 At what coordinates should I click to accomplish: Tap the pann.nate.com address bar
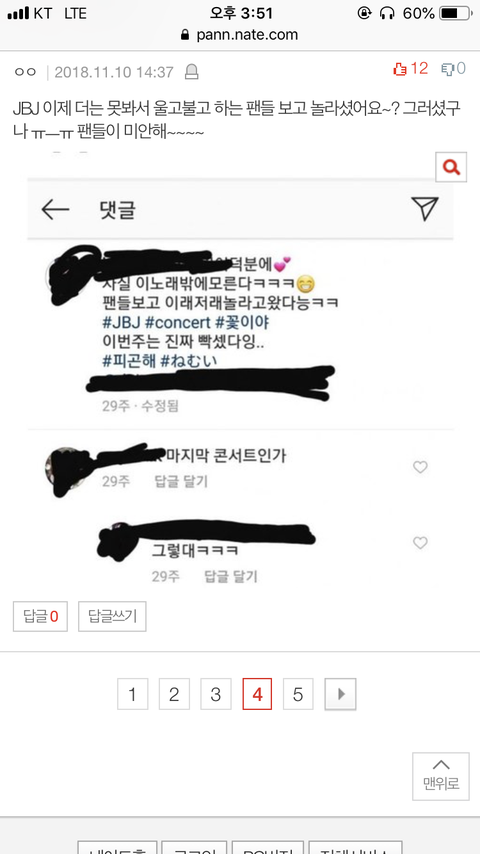pos(240,35)
